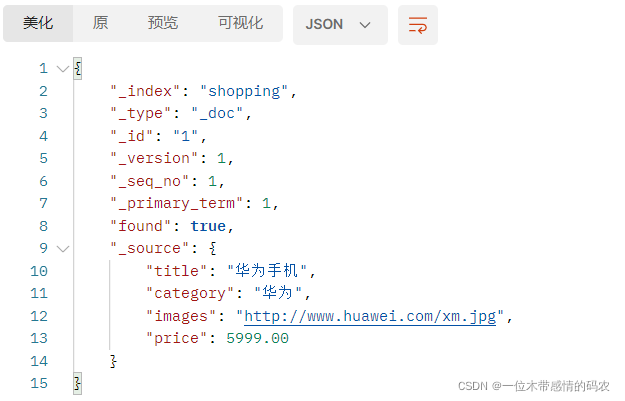Click the closing brace on line 15
The height and width of the screenshot is (401, 625).
pos(78,383)
